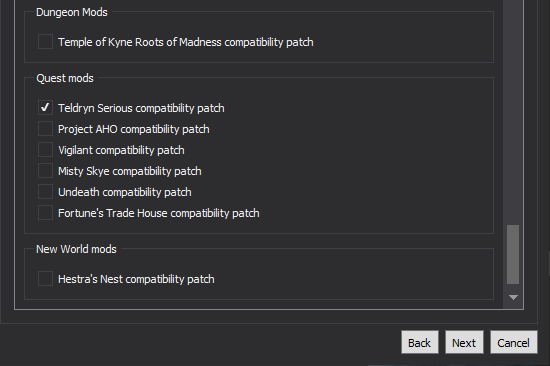Tick Hestra's Nest compatibility patch checkbox

click(x=45, y=279)
